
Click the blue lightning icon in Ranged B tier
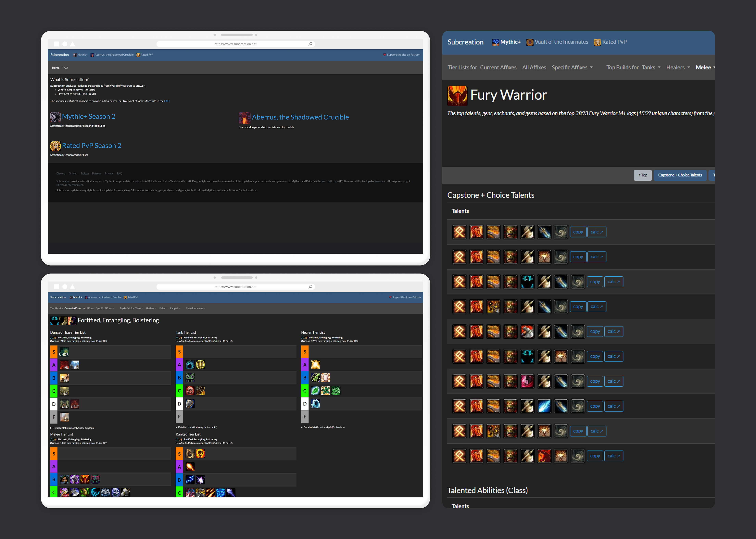[x=190, y=480]
